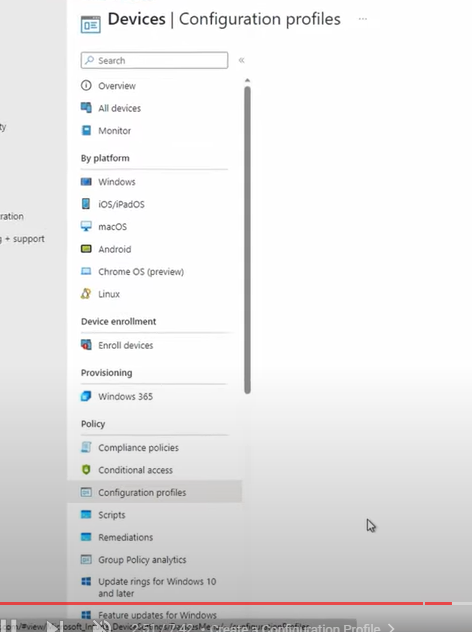Open the Compliance policies icon
Viewport: 472px width, 632px height.
86,447
